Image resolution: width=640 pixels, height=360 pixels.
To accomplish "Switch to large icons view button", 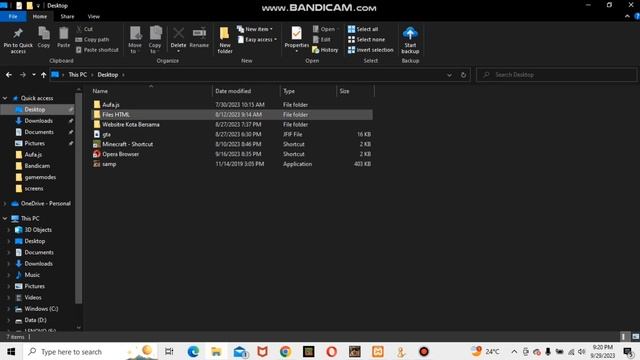I will coord(636,337).
